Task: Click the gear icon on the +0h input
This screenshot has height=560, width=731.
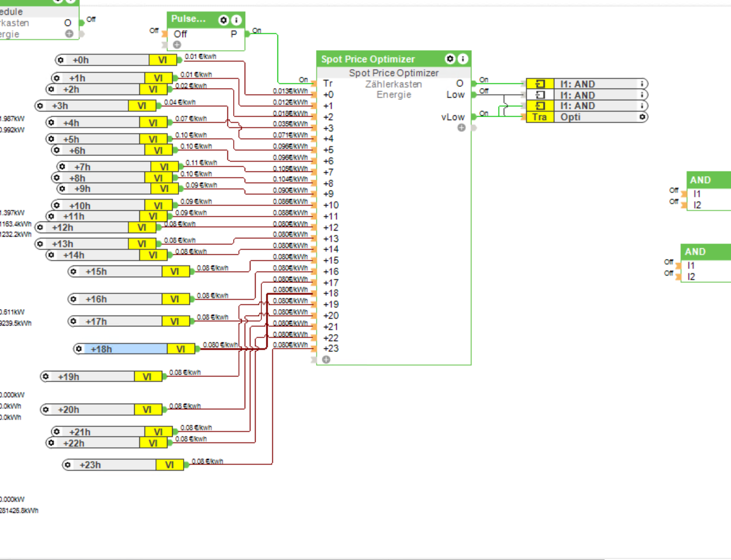Action: (x=61, y=60)
